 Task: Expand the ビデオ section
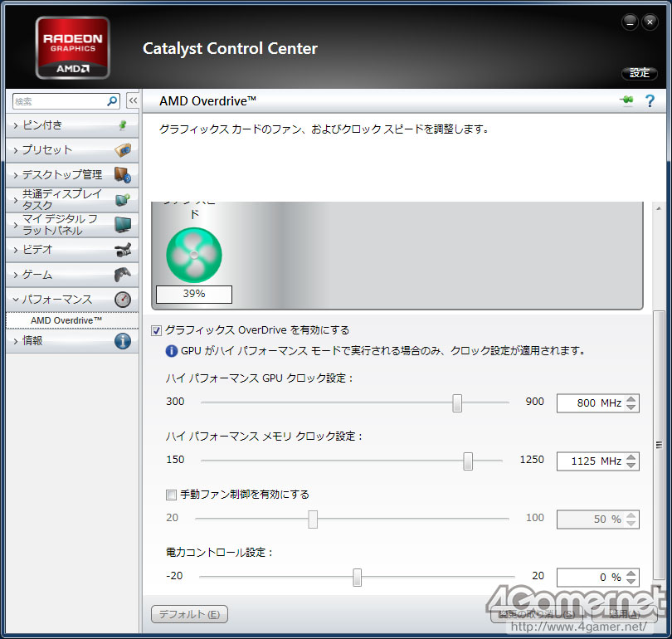pyautogui.click(x=72, y=250)
